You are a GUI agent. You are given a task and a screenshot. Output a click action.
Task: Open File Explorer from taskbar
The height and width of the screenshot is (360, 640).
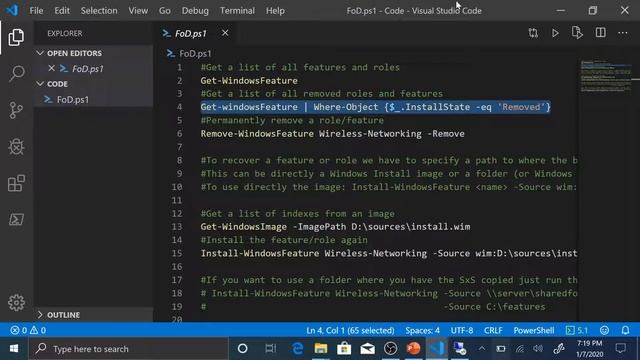(321, 349)
